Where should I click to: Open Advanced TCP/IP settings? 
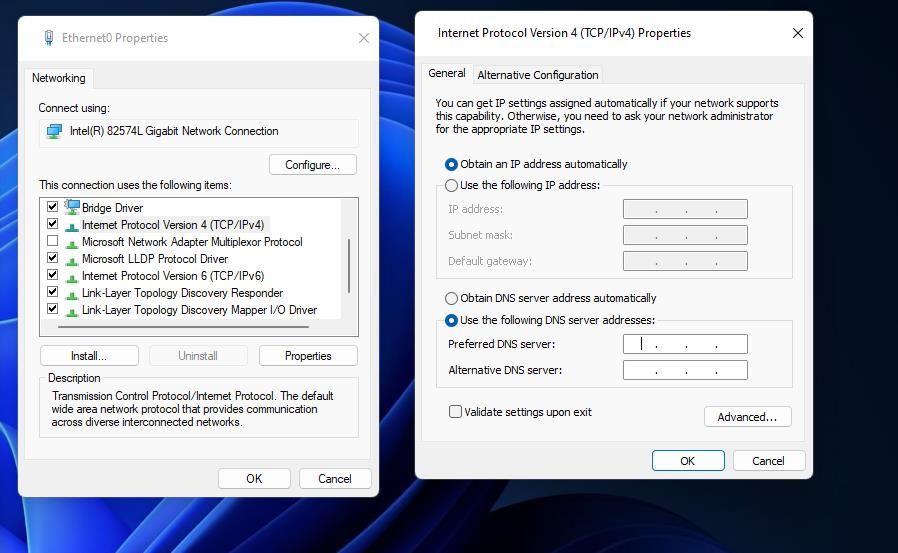point(747,417)
